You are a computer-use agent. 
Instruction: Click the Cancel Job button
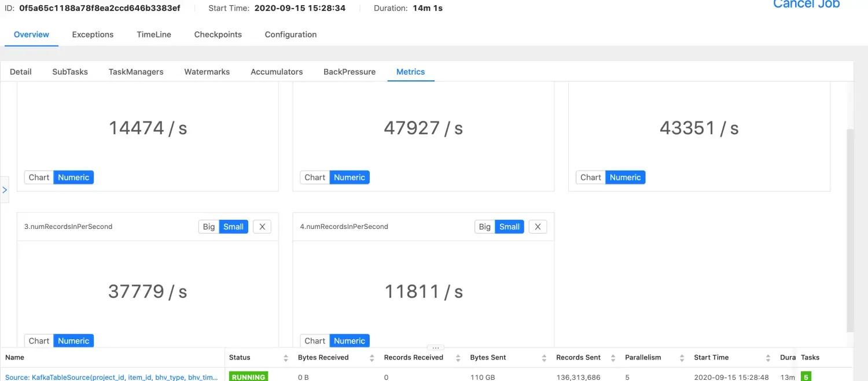pos(806,5)
